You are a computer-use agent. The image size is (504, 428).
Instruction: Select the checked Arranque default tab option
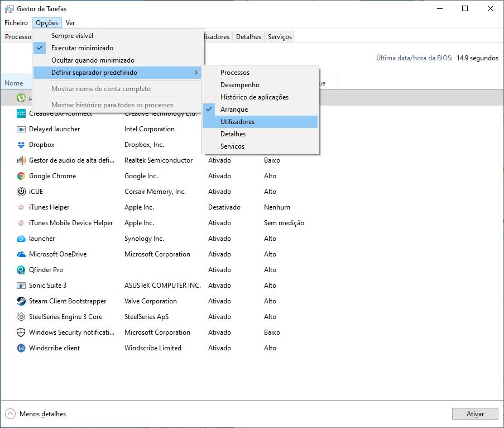coord(260,110)
